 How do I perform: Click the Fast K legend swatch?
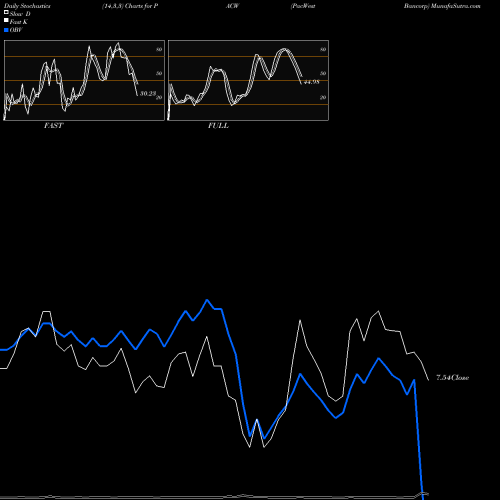point(6,21)
